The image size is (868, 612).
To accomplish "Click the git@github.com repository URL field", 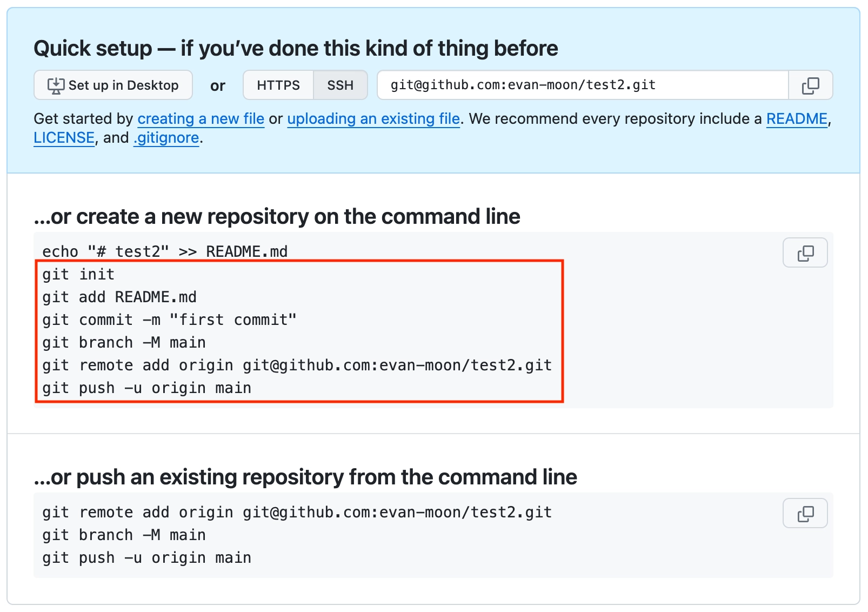I will 582,85.
